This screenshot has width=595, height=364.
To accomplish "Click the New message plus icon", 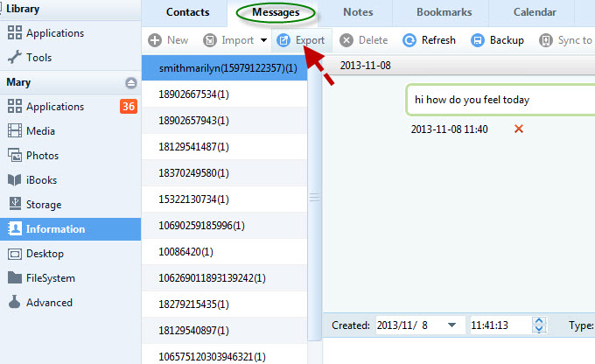I will [155, 40].
